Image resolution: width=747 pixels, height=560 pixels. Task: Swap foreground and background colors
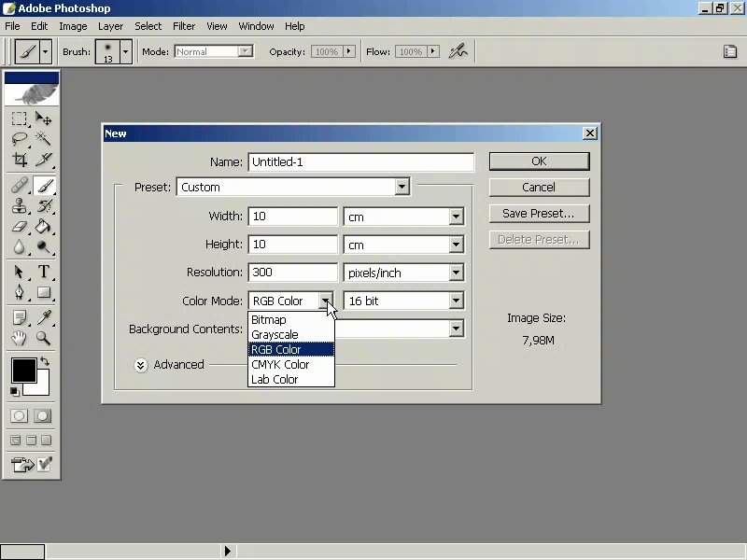[45, 361]
